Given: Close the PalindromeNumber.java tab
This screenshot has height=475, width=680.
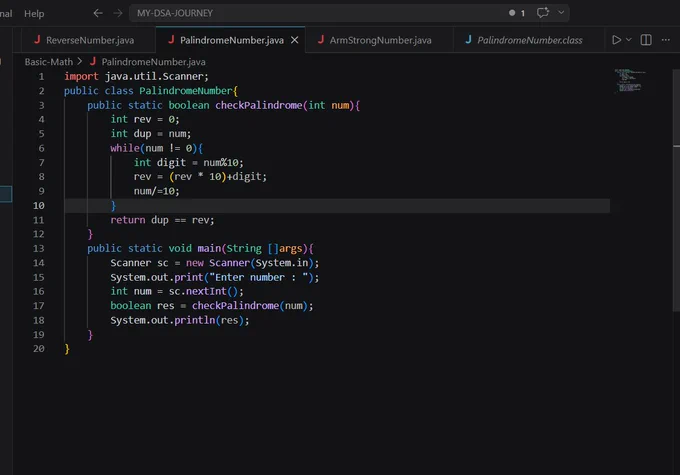Looking at the screenshot, I should click(294, 40).
